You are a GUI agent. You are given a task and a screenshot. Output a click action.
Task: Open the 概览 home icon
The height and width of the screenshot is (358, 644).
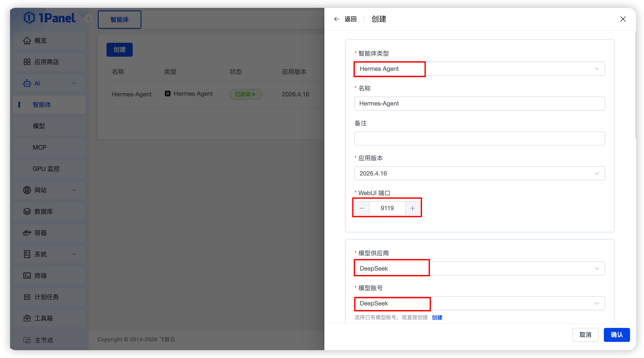pos(27,40)
